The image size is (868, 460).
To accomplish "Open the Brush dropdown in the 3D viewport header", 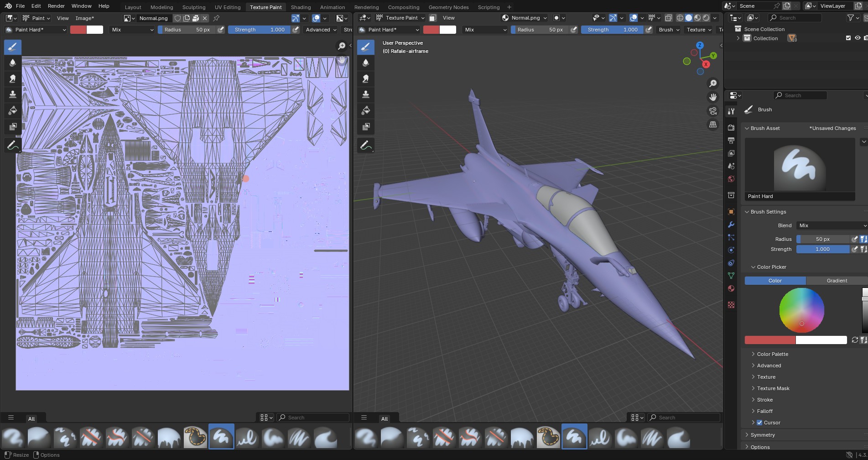I will click(x=669, y=30).
